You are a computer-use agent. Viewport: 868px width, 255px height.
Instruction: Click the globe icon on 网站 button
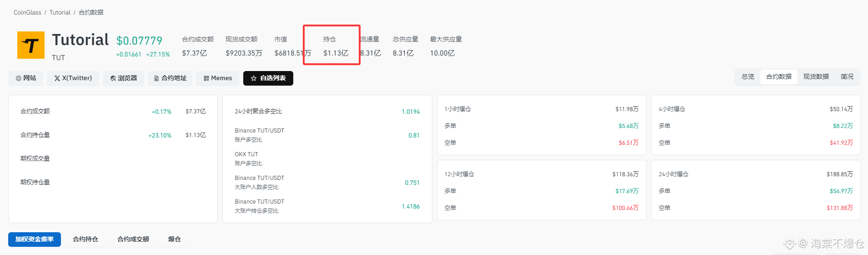[x=19, y=78]
